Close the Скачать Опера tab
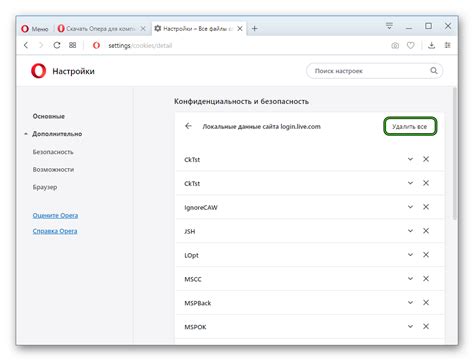474x361 pixels. pos(143,29)
